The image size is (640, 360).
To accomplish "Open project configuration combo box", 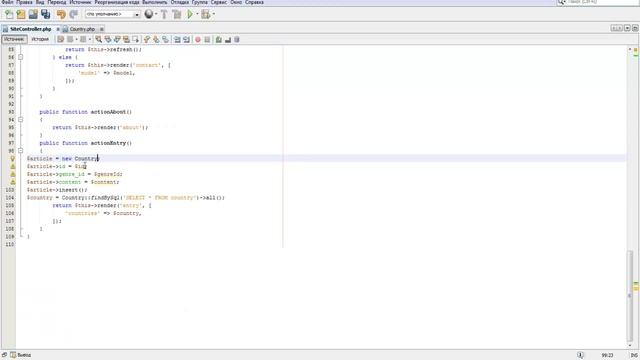I will click(113, 14).
